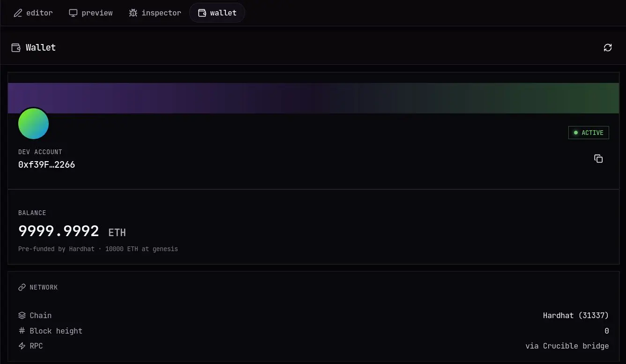The width and height of the screenshot is (626, 364).
Task: Click the link icon next to NETWORK
Action: pyautogui.click(x=22, y=287)
